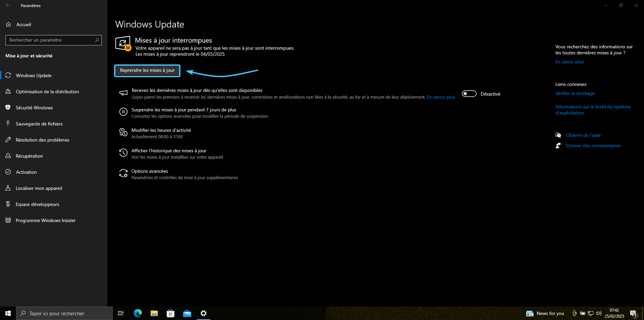Open News for you widget in taskbar
The width and height of the screenshot is (644, 320).
[545, 313]
